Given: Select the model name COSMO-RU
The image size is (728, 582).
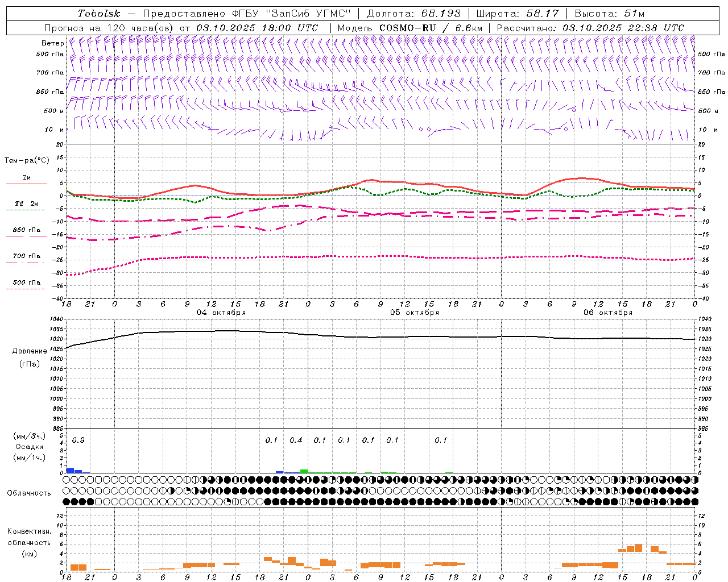Looking at the screenshot, I should [x=407, y=28].
